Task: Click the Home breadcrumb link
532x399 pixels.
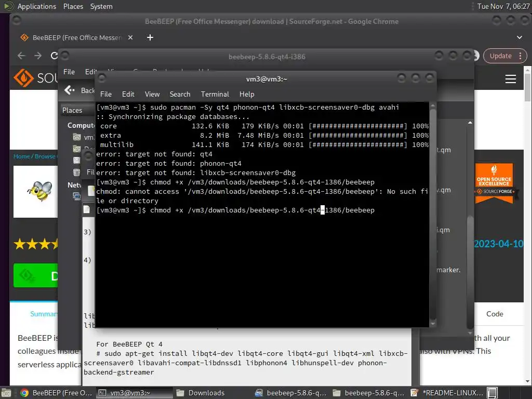Action: [21, 156]
